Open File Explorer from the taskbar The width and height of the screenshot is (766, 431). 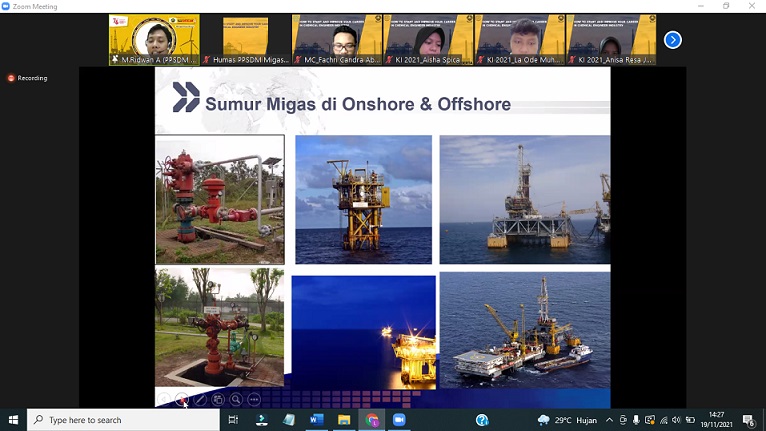[344, 420]
